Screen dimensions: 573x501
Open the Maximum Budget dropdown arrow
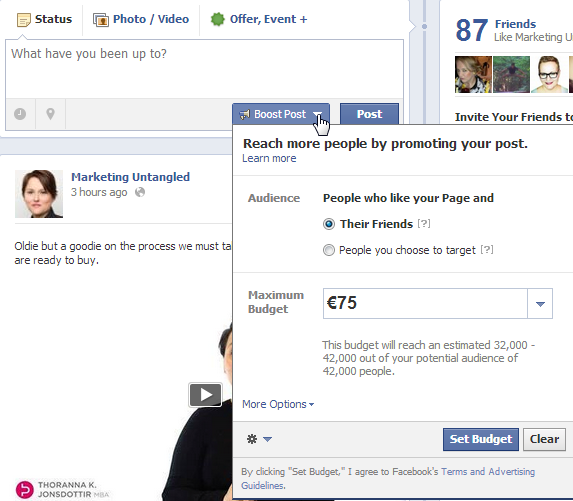click(x=540, y=303)
